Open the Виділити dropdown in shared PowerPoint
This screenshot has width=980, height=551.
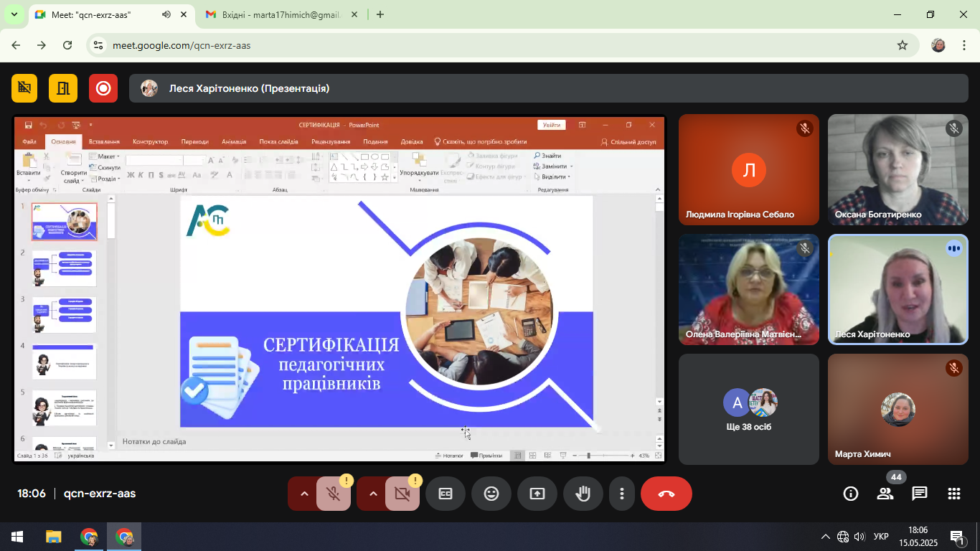coord(552,176)
